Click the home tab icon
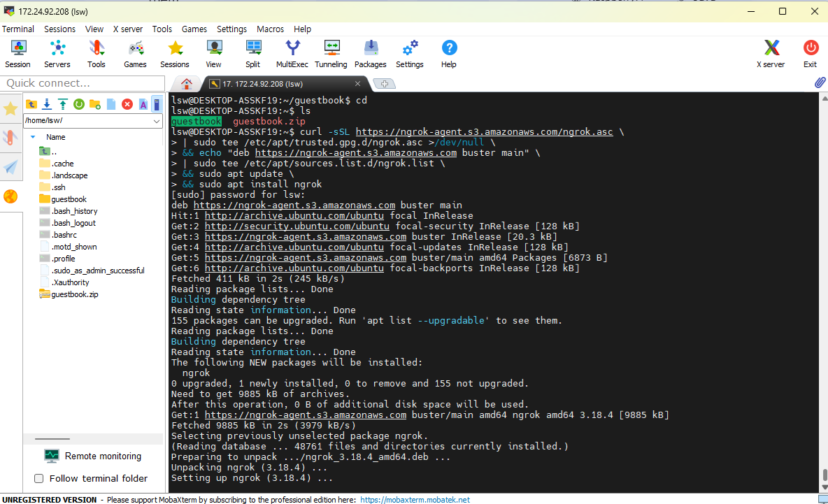Image resolution: width=828 pixels, height=504 pixels. [187, 84]
